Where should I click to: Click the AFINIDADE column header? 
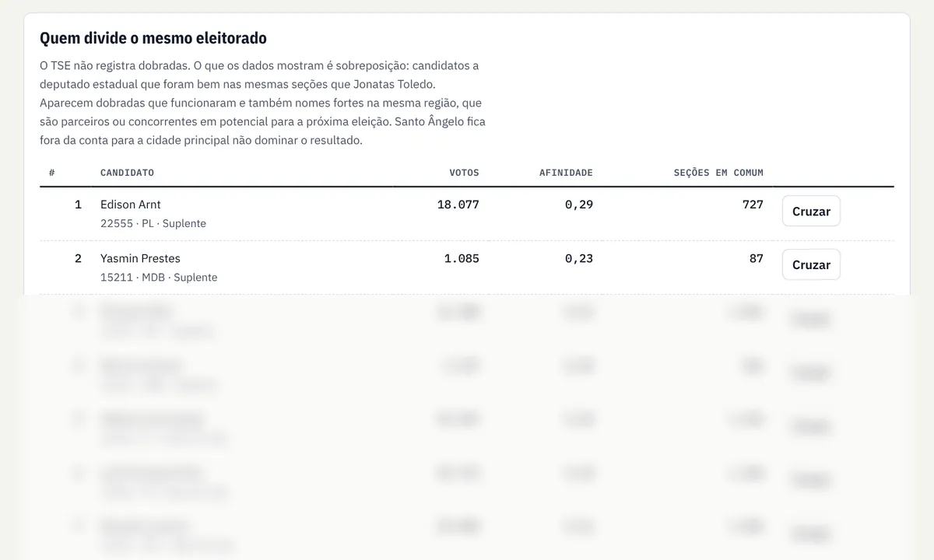click(x=566, y=173)
